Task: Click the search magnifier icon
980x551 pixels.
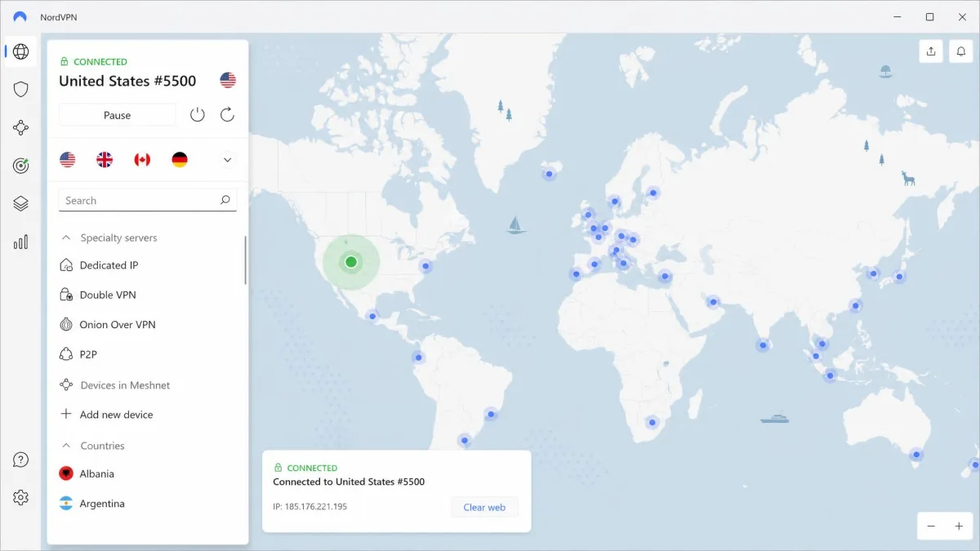Action: (x=225, y=200)
